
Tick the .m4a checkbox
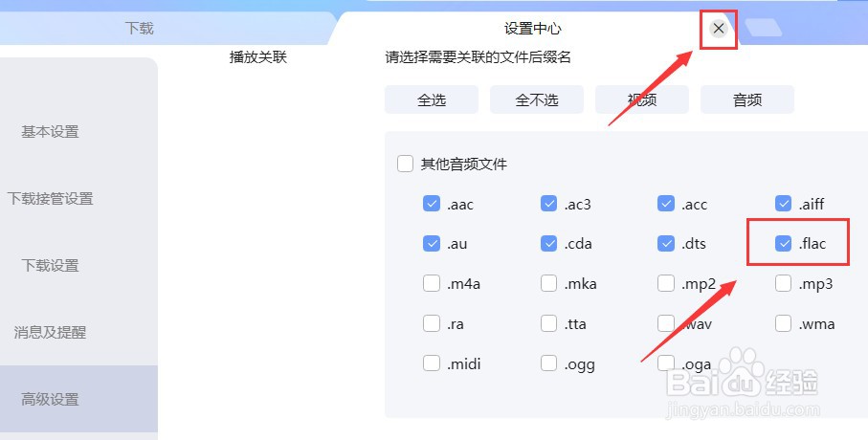[x=432, y=283]
